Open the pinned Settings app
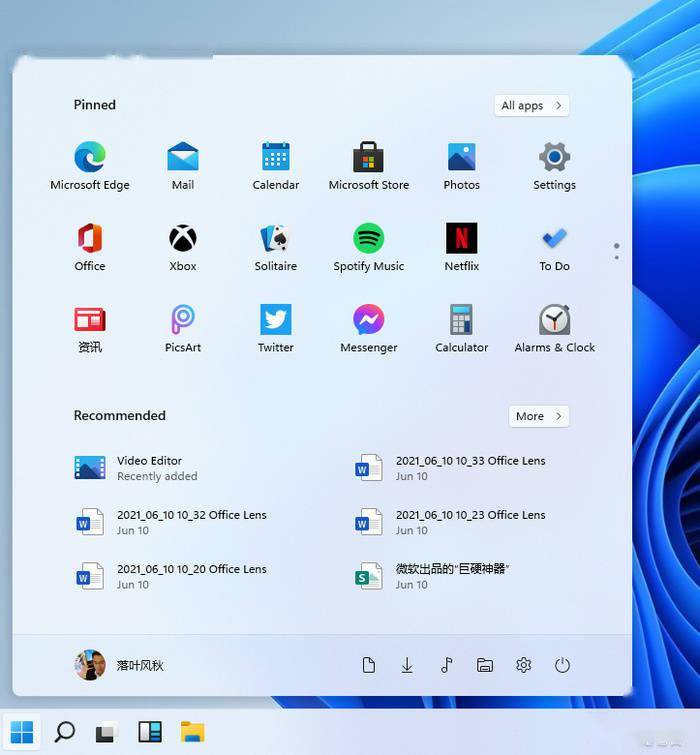The height and width of the screenshot is (755, 700). pyautogui.click(x=554, y=166)
